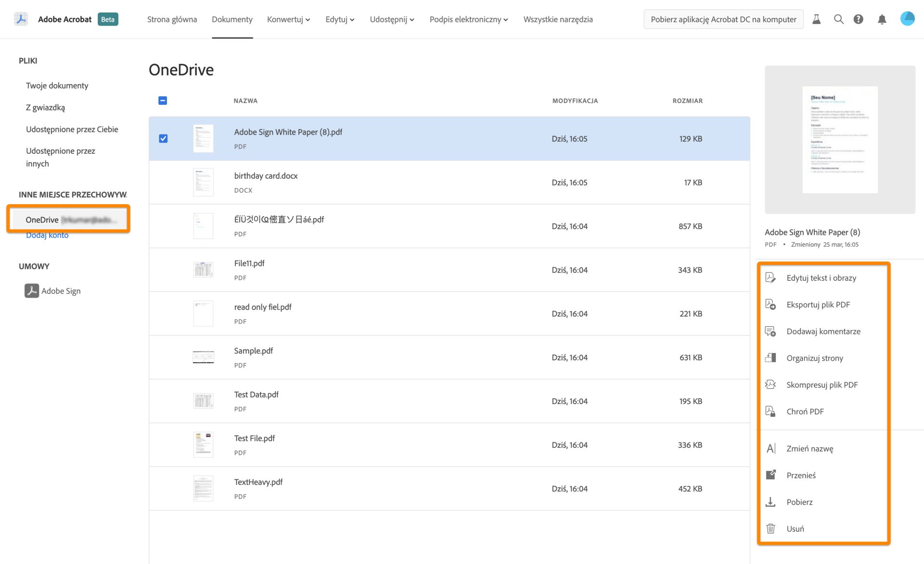
Task: Uncheck Adobe Sign White Paper (8).pdf checkbox
Action: [163, 139]
